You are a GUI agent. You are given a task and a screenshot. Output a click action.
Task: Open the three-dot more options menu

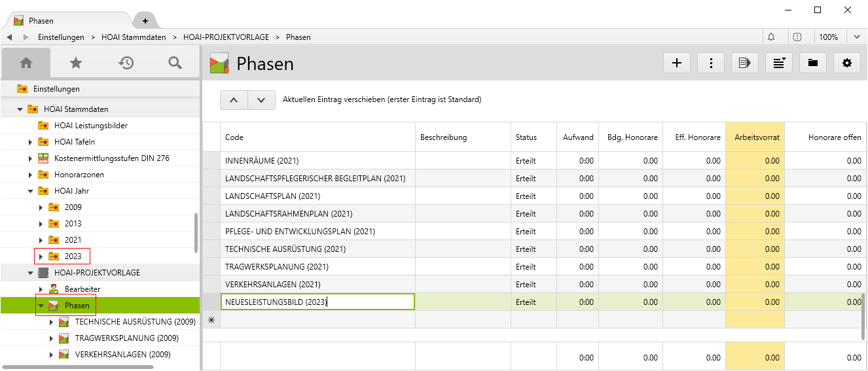711,63
